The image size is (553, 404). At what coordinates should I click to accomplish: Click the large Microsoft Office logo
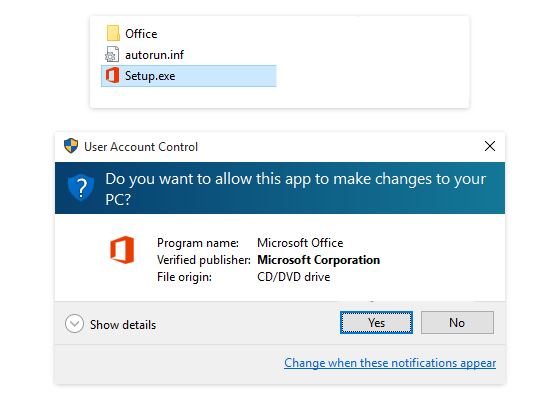[x=122, y=250]
